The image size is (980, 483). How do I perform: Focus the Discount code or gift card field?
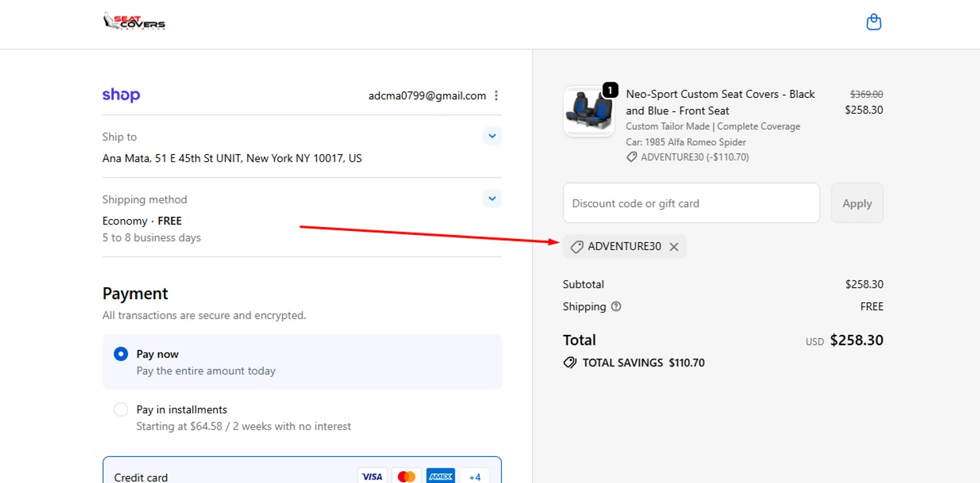coord(691,203)
